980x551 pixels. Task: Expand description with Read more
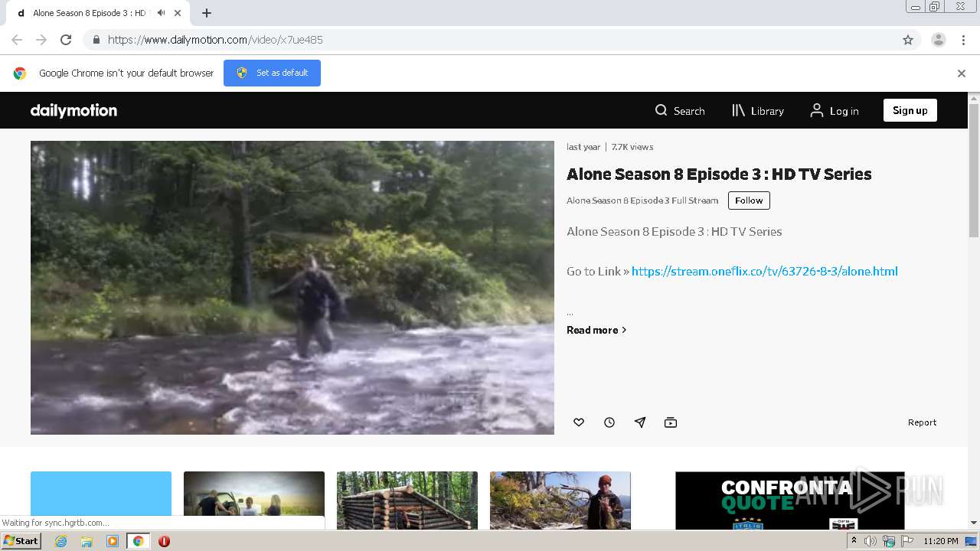[596, 330]
